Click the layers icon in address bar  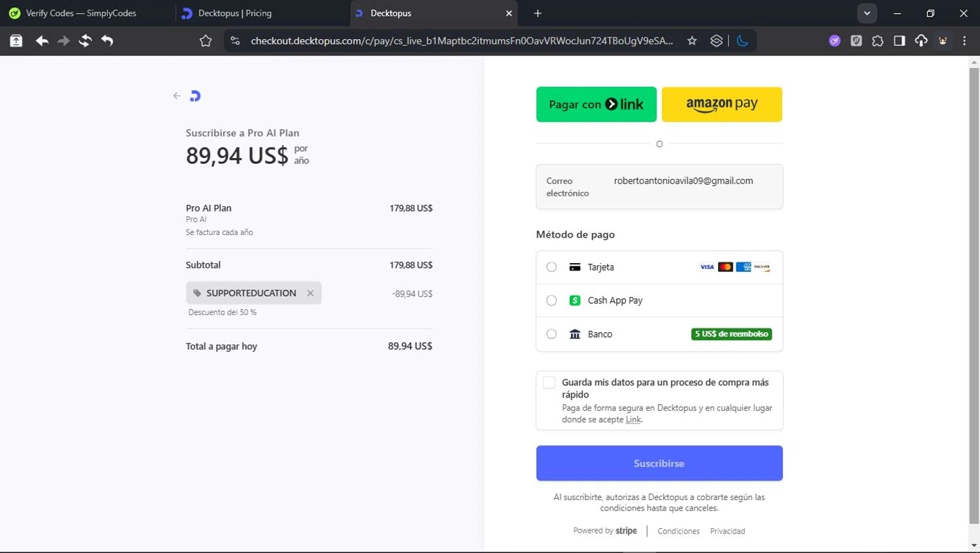click(717, 41)
